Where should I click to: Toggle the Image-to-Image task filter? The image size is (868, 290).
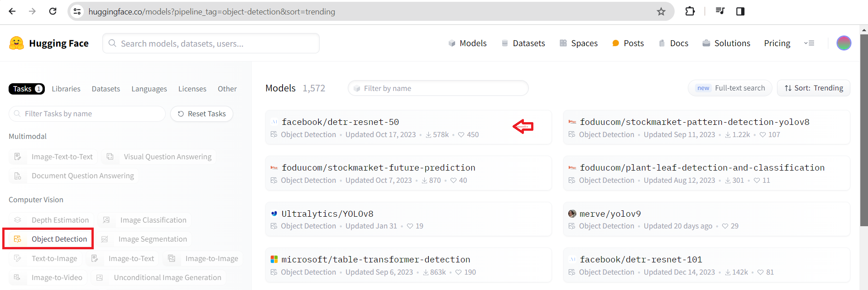click(203, 258)
